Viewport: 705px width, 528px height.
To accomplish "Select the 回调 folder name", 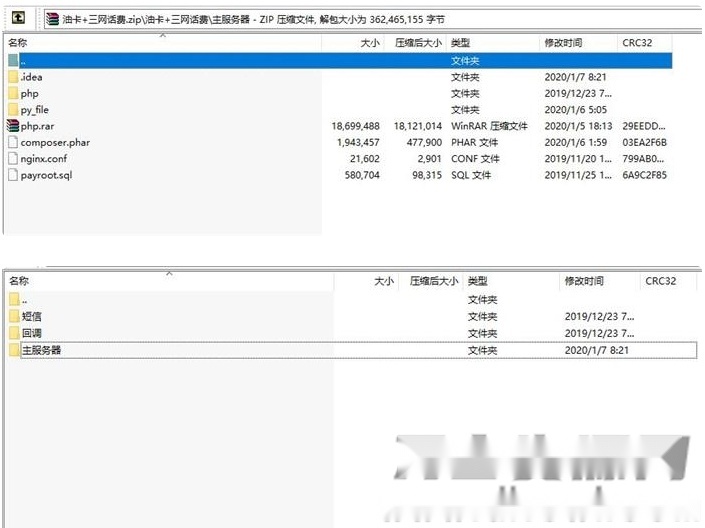I will coord(32,333).
